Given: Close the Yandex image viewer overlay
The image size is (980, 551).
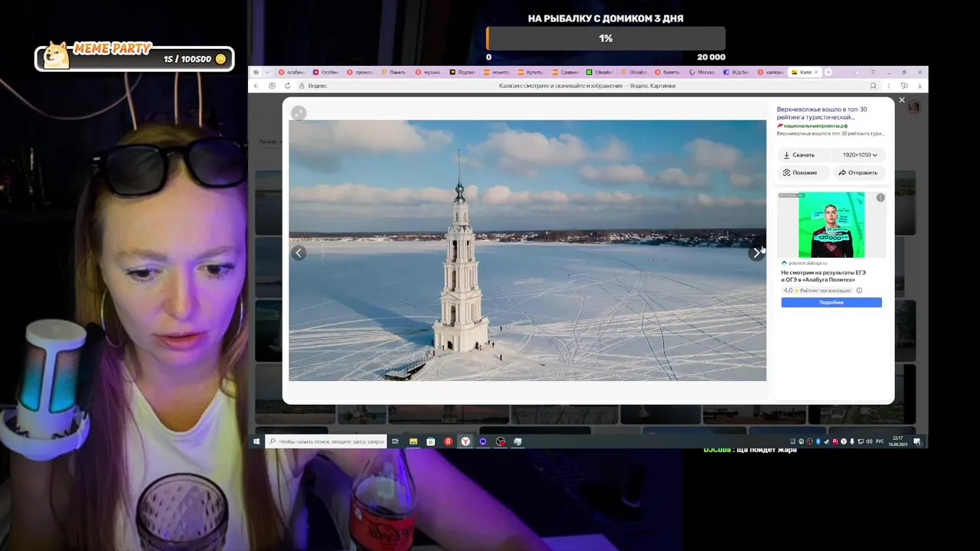Looking at the screenshot, I should [x=901, y=100].
